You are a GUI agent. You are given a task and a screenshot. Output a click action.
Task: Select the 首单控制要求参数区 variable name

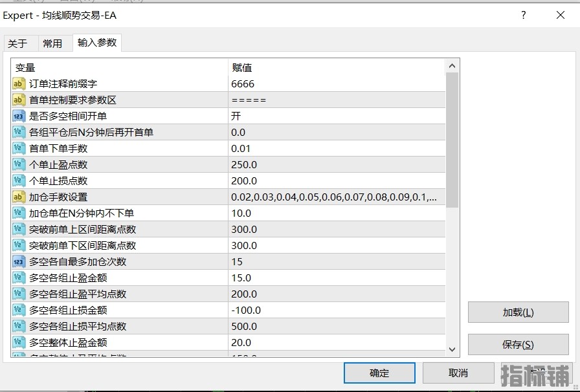(x=73, y=100)
